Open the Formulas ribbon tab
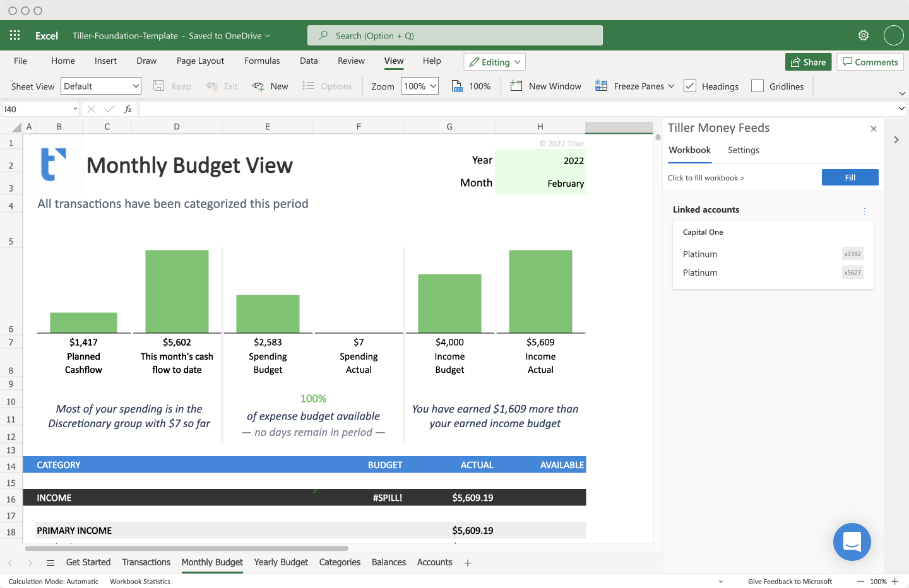Screen dimensions: 909x588 [x=262, y=61]
